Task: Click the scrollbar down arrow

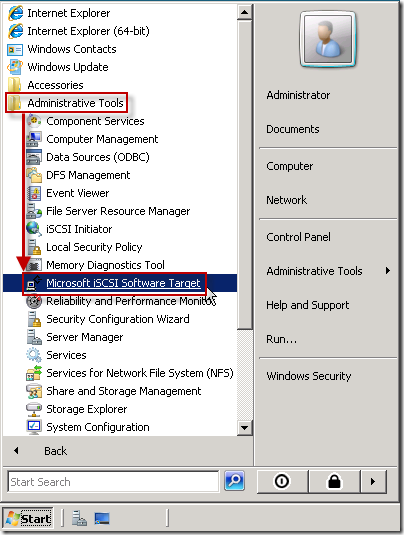Action: pos(244,428)
